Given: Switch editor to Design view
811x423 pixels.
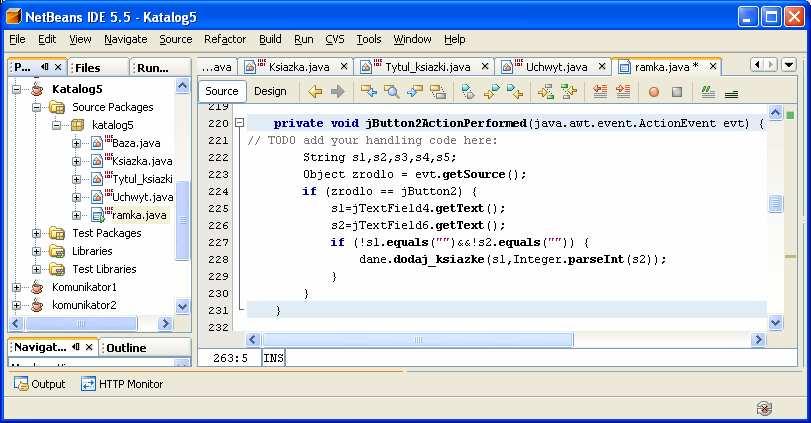Looking at the screenshot, I should (x=270, y=91).
